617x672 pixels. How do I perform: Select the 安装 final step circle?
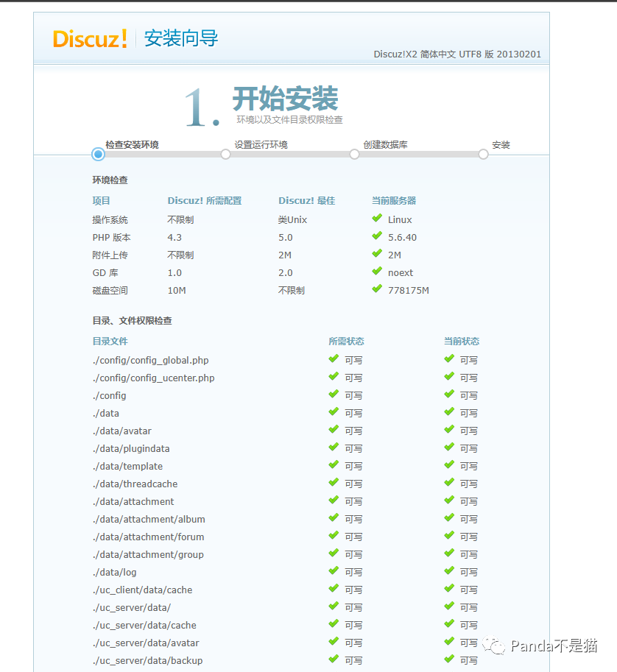coord(483,155)
